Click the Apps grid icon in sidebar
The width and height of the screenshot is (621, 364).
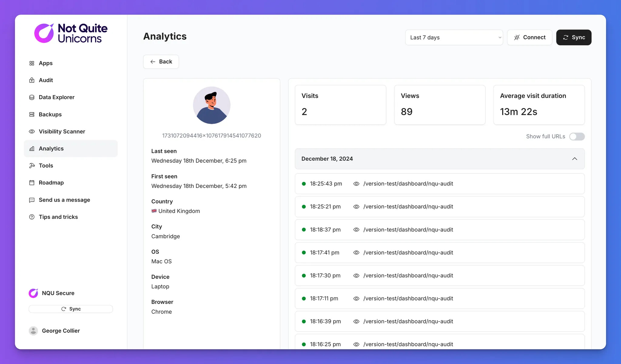point(32,63)
